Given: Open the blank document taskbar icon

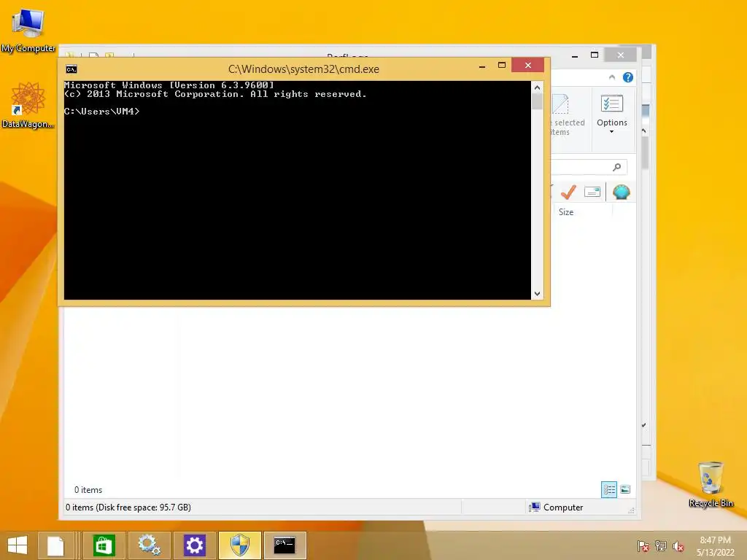Looking at the screenshot, I should 55,545.
